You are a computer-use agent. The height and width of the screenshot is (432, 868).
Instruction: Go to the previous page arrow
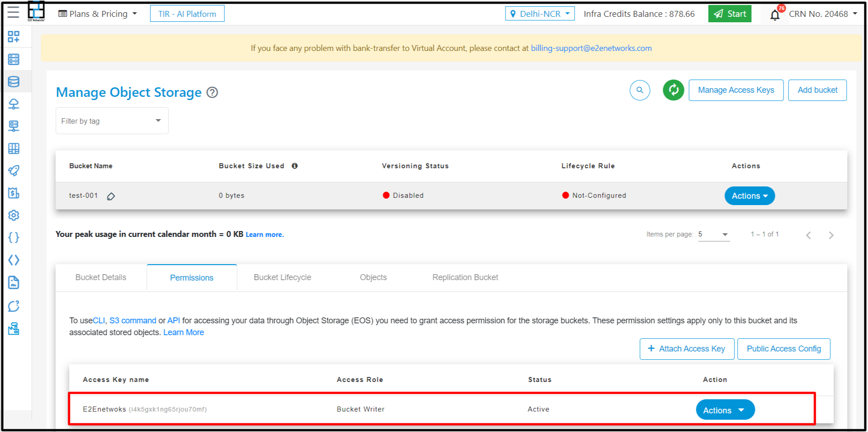[808, 235]
